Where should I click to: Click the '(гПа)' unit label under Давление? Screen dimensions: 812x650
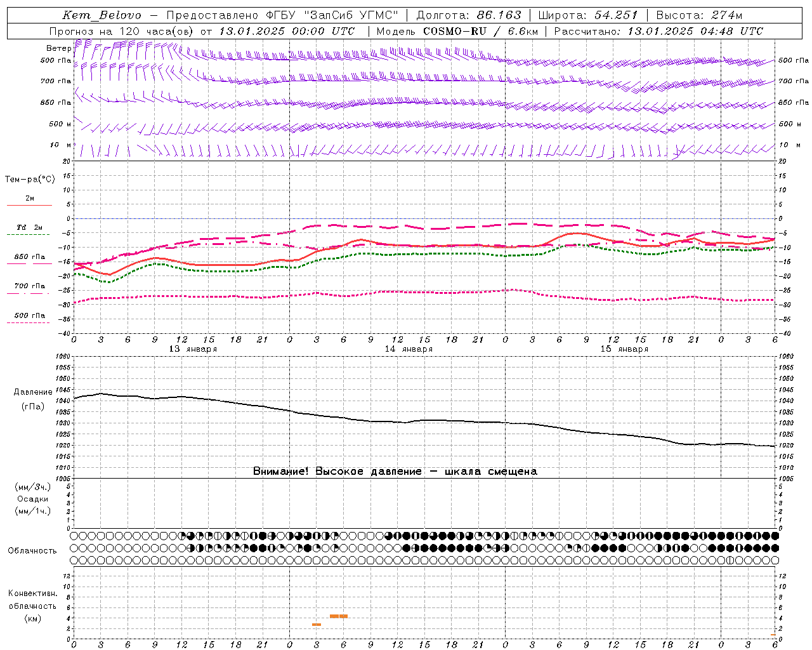click(x=33, y=407)
